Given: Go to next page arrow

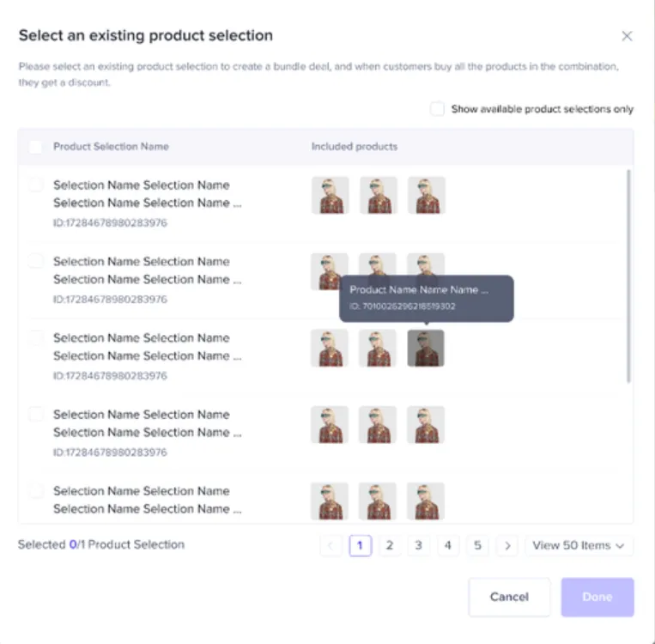Looking at the screenshot, I should pyautogui.click(x=507, y=545).
